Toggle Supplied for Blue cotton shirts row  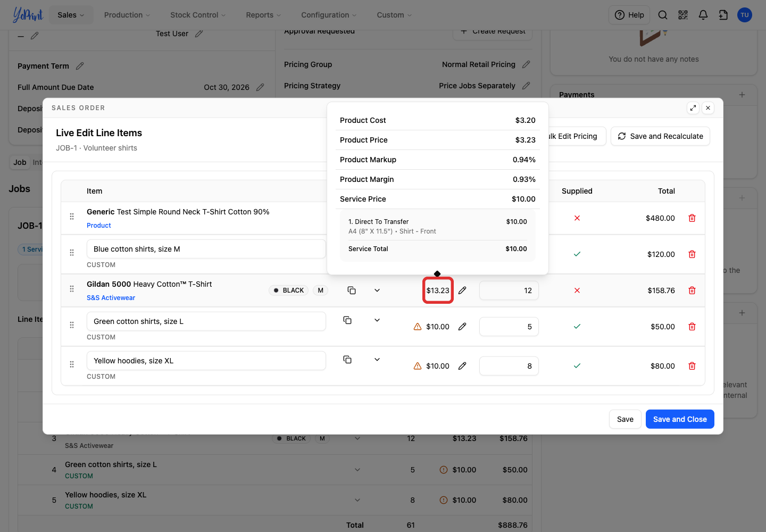(x=577, y=254)
